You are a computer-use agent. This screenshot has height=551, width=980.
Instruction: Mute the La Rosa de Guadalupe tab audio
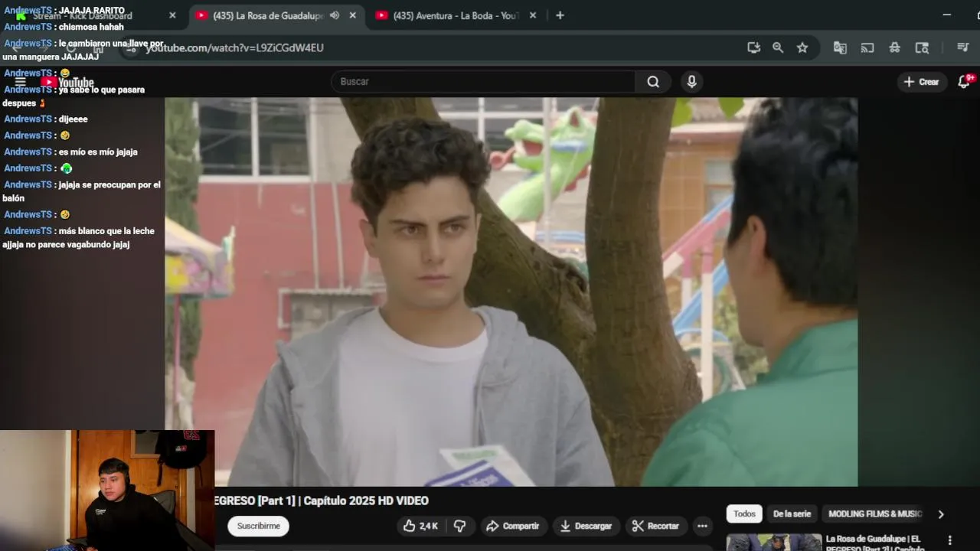335,15
